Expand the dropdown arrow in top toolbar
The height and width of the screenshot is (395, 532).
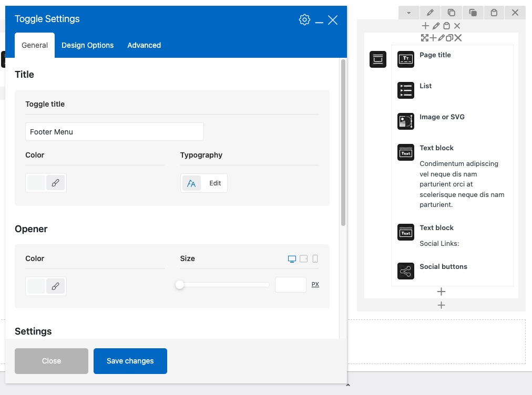[x=409, y=13]
